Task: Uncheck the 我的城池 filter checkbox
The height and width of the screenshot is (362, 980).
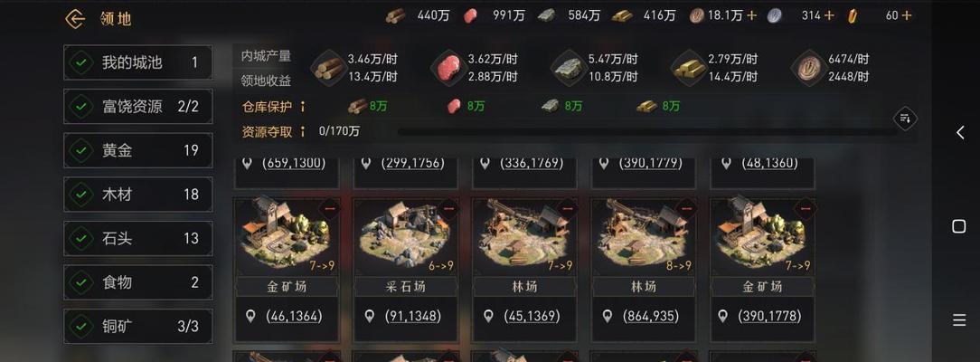Action: point(80,62)
